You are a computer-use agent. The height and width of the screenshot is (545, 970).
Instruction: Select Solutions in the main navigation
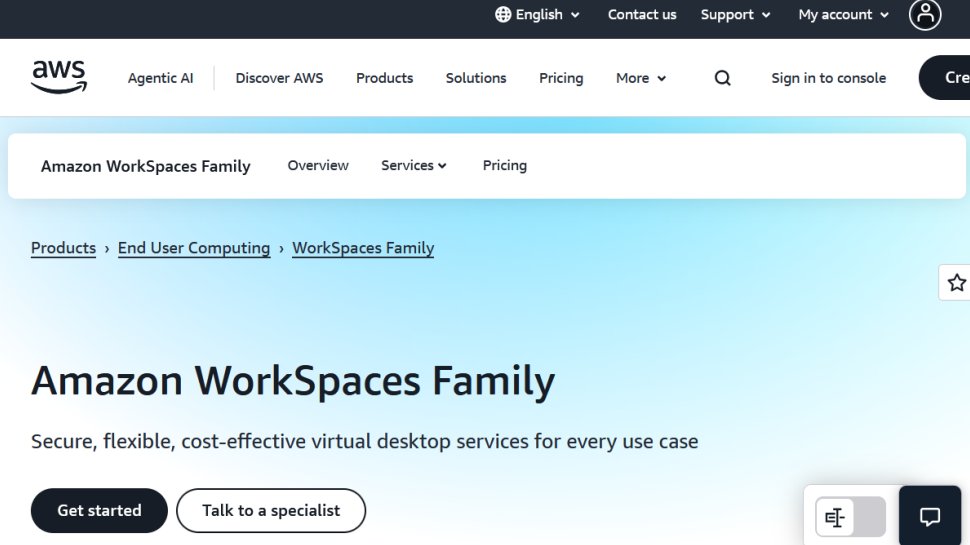(x=476, y=78)
